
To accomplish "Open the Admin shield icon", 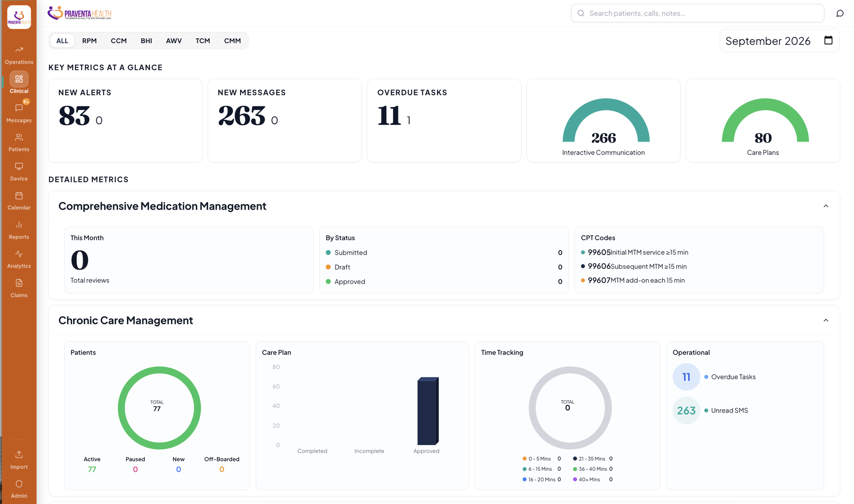I will (19, 484).
